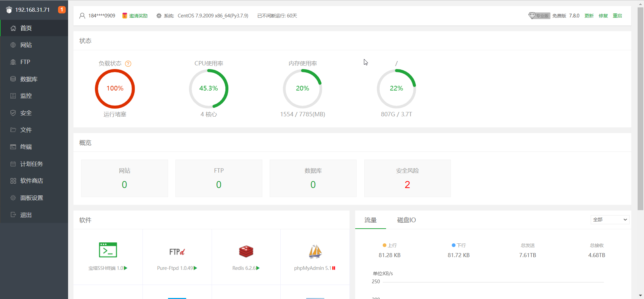Click the 免费版 label in header
This screenshot has width=644, height=299.
coord(559,16)
